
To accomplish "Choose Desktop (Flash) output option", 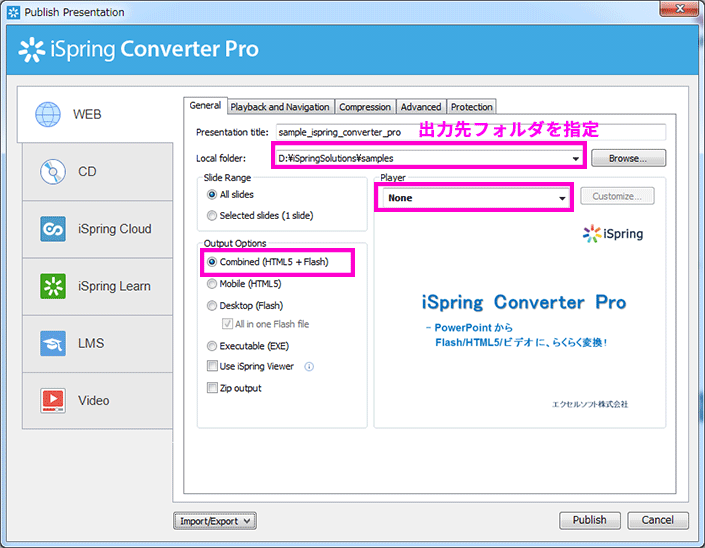I will coord(212,306).
